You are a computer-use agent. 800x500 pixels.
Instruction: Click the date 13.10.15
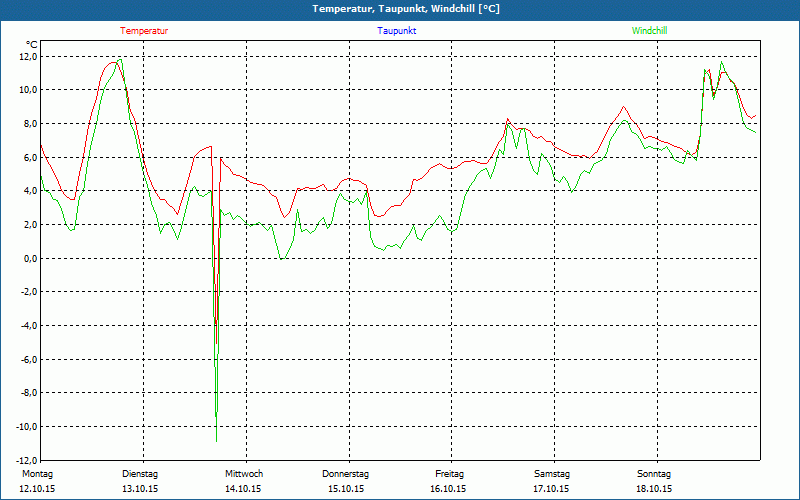coord(140,489)
